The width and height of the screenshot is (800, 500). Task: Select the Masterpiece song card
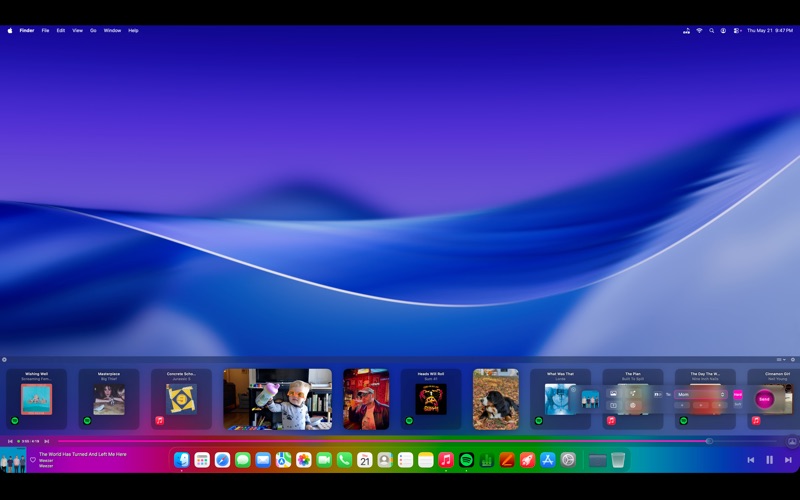[109, 399]
